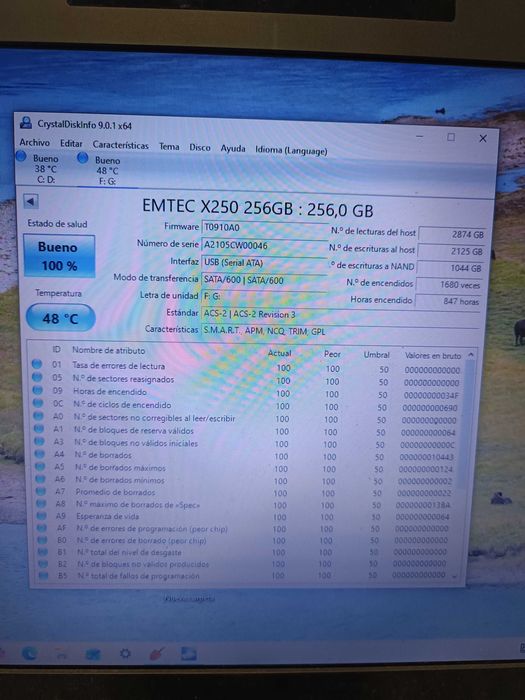
Task: Open the Archivo menu
Action: coord(34,142)
